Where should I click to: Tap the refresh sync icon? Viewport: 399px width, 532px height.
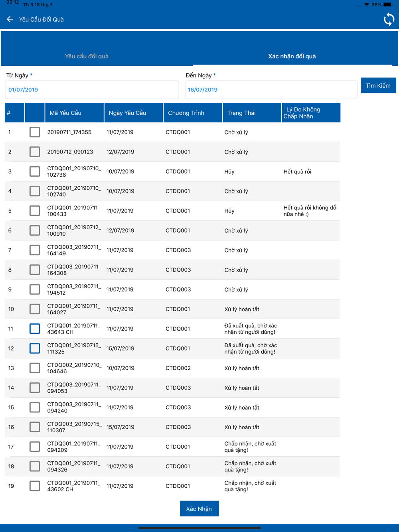coord(389,19)
